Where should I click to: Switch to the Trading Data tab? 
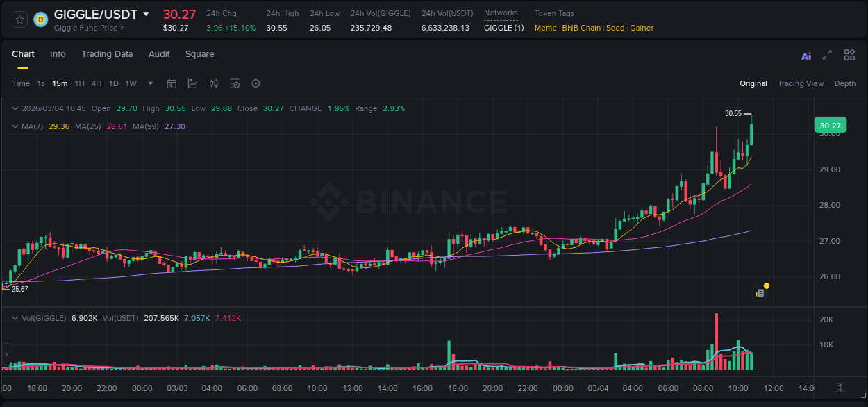[x=108, y=54]
